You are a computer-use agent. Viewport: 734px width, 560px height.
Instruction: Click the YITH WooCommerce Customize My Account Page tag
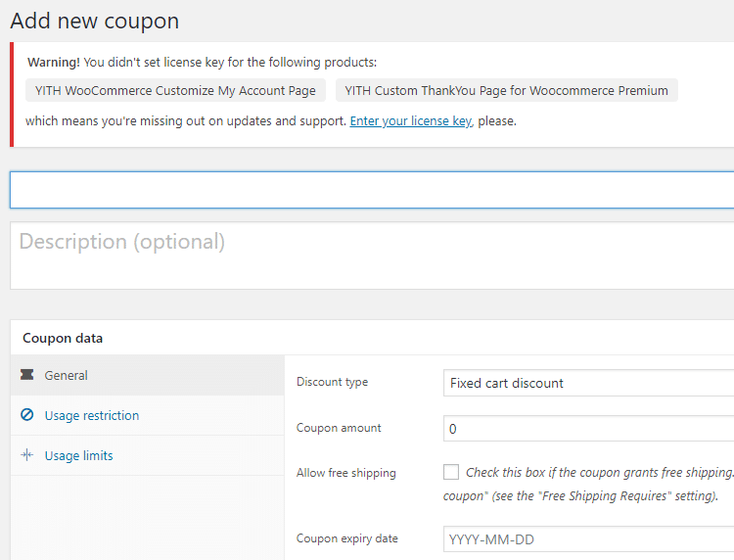tap(175, 90)
